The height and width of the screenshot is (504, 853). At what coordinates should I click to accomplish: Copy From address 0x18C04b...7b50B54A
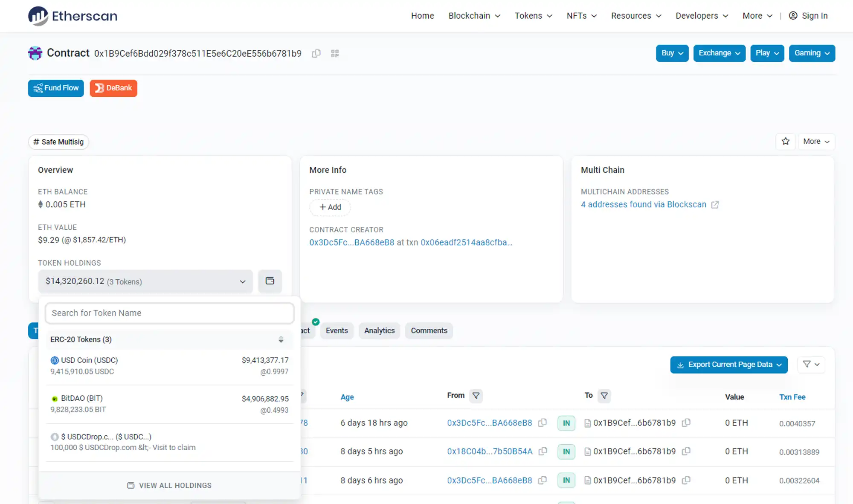(543, 451)
